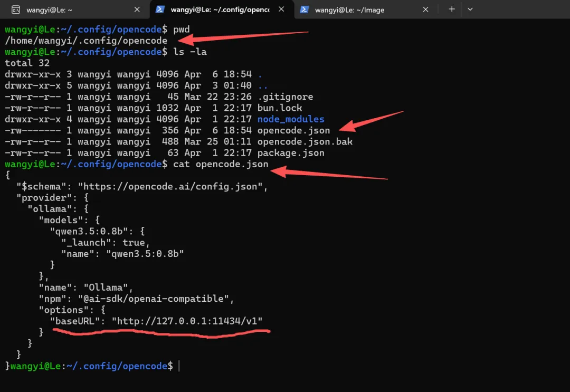Click the 'cat opencode.json' command
570x392 pixels.
point(221,164)
